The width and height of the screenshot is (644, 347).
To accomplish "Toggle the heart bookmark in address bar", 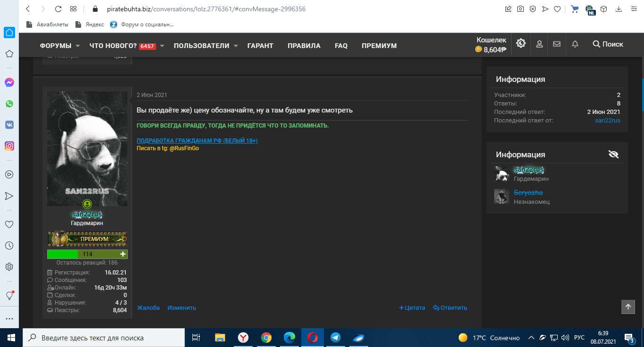I will pos(557,9).
